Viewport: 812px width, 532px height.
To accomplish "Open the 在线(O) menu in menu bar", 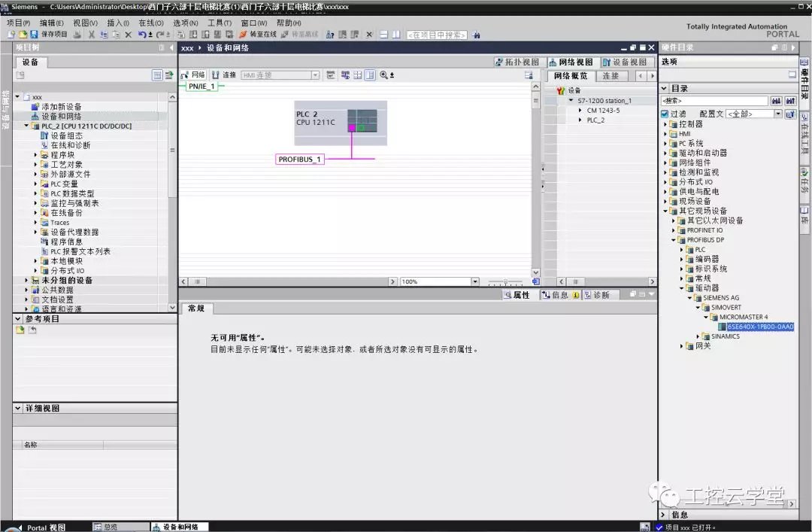I will 150,23.
